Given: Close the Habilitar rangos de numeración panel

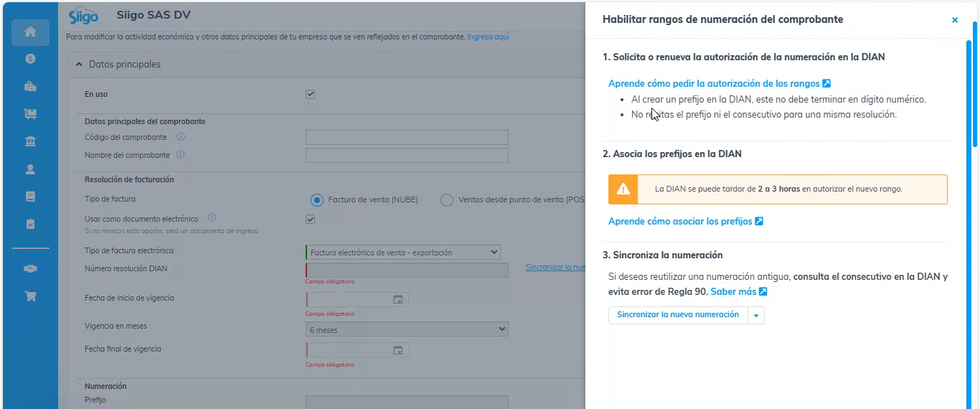Looking at the screenshot, I should click(x=955, y=20).
